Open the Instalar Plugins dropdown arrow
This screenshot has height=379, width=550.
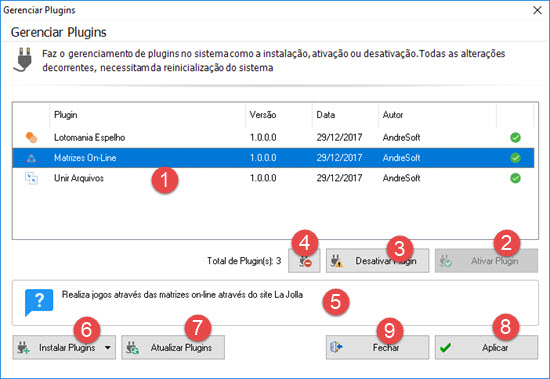coord(108,347)
